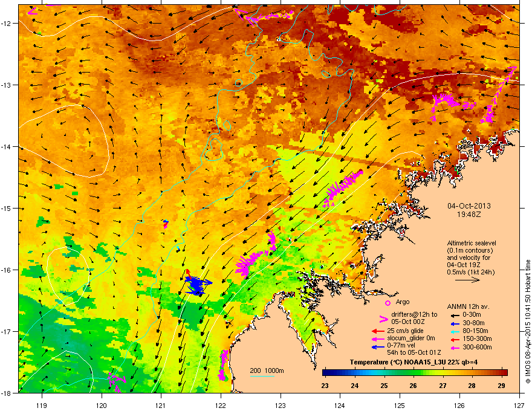Click the latitude axis label -14
The image size is (532, 411).
click(x=7, y=146)
